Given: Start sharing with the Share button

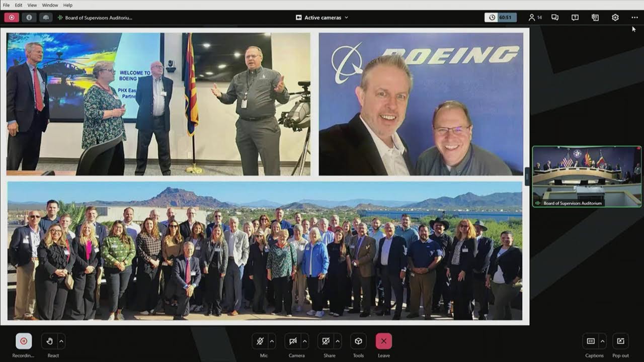Looking at the screenshot, I should tap(326, 341).
